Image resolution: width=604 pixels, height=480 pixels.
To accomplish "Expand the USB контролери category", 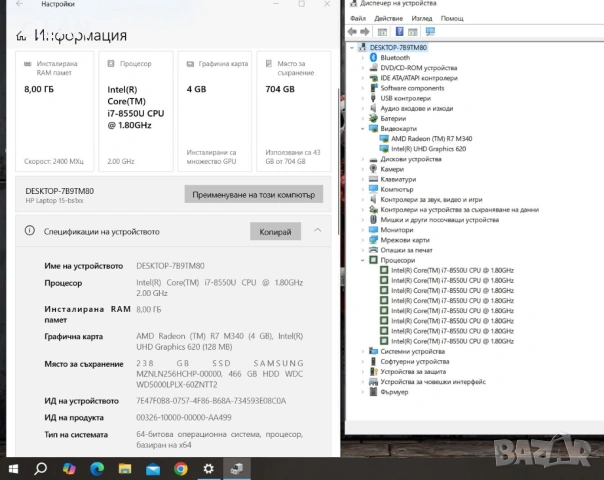I will pyautogui.click(x=362, y=98).
